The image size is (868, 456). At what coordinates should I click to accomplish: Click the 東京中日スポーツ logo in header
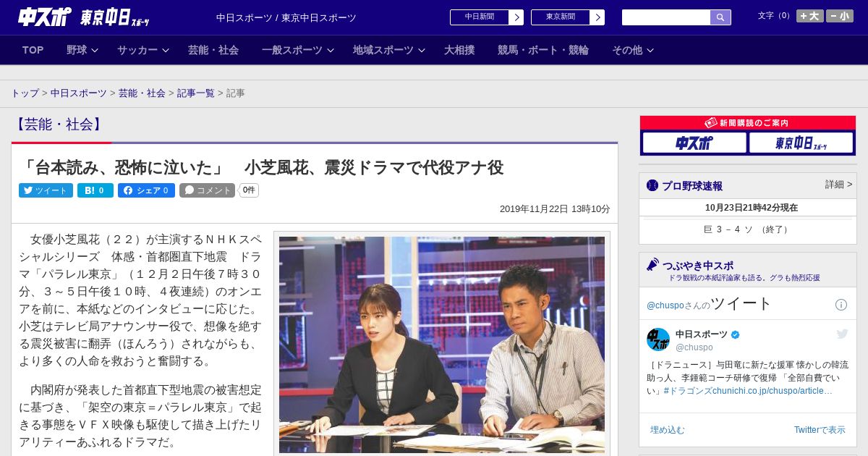[x=114, y=17]
